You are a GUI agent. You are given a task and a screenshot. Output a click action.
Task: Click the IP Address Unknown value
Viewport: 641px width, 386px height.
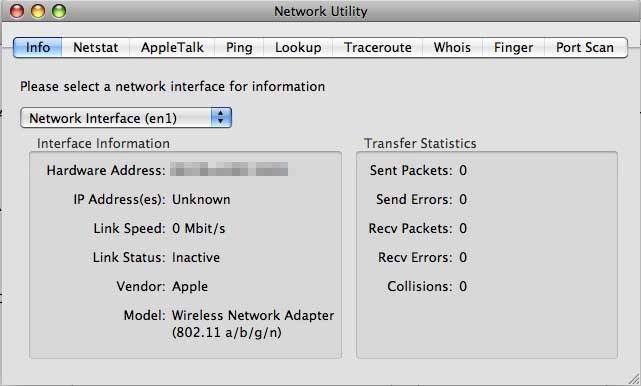tap(201, 200)
